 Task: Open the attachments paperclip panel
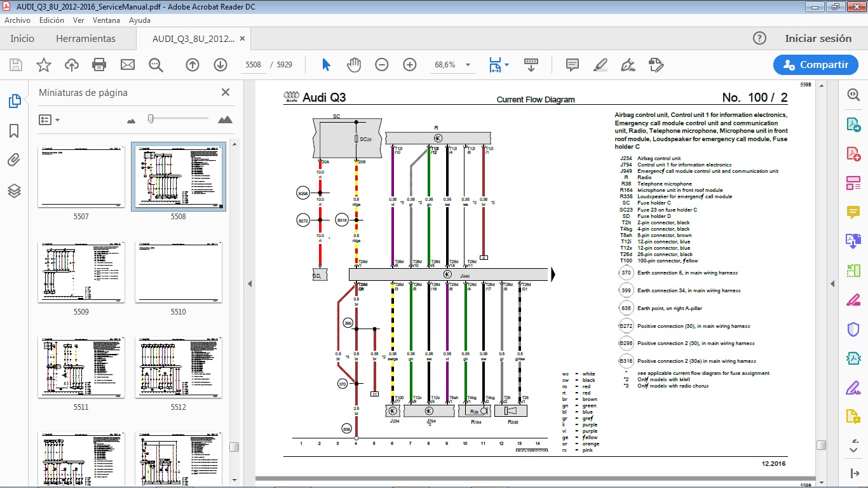[14, 160]
